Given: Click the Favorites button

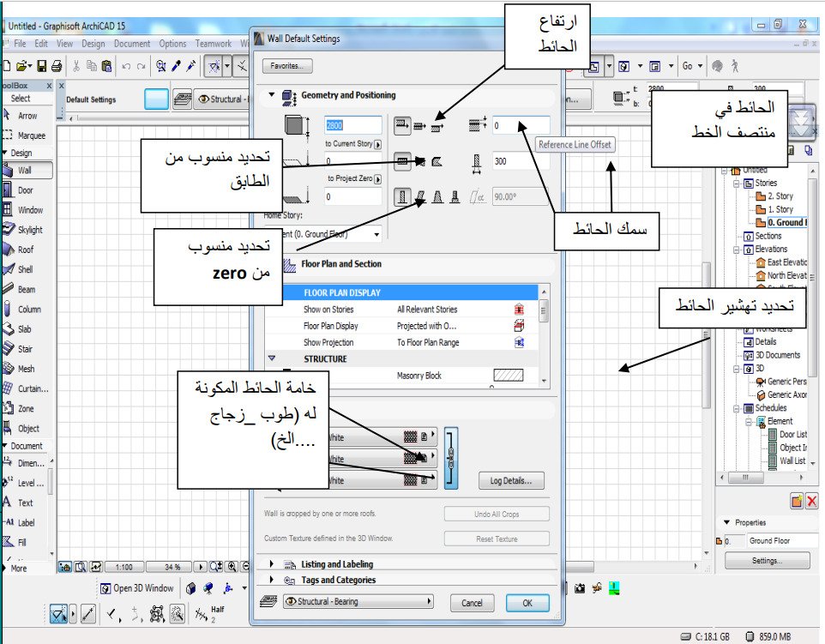Looking at the screenshot, I should tap(289, 65).
